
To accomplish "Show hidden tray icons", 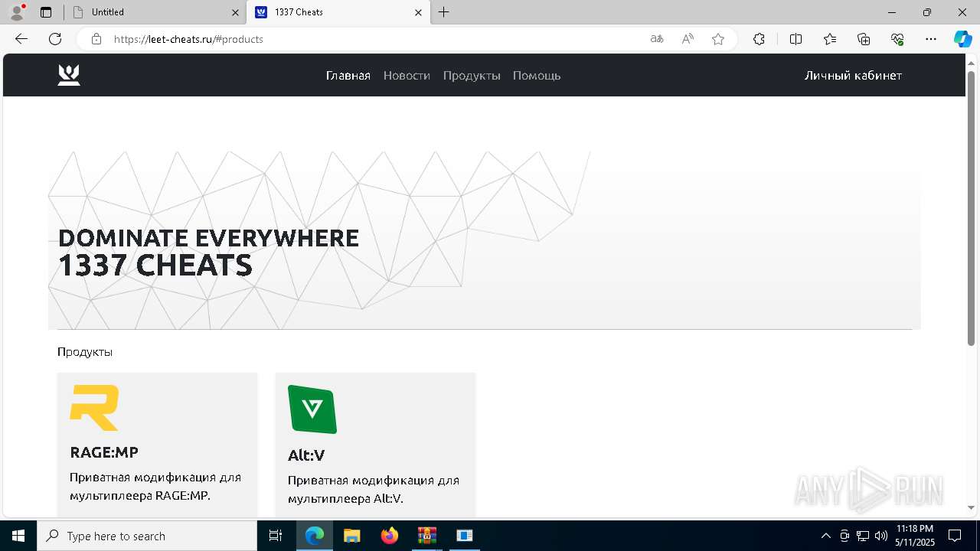I will click(x=825, y=536).
